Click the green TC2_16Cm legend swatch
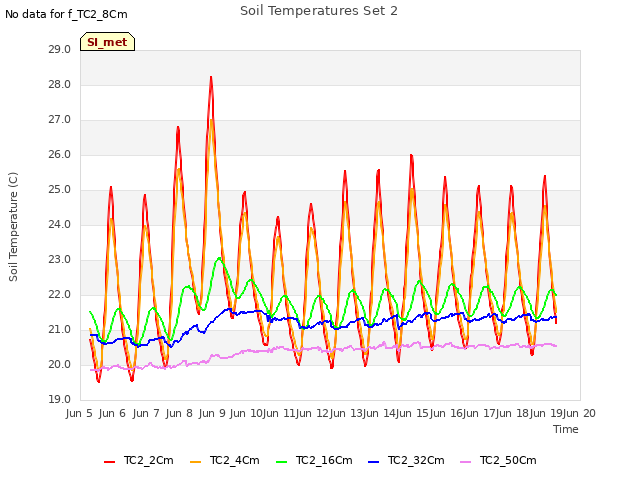 [x=282, y=462]
